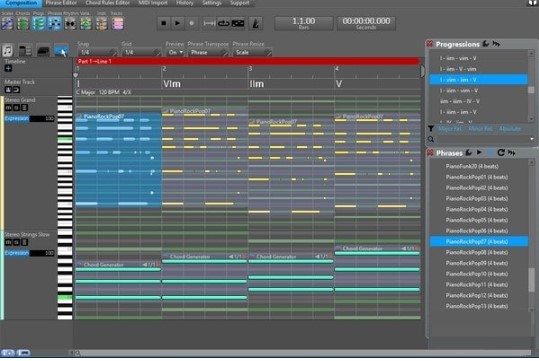Viewport: 539px width, 361px height.
Task: Switch to the Phrase Editor tab
Action: point(61,3)
